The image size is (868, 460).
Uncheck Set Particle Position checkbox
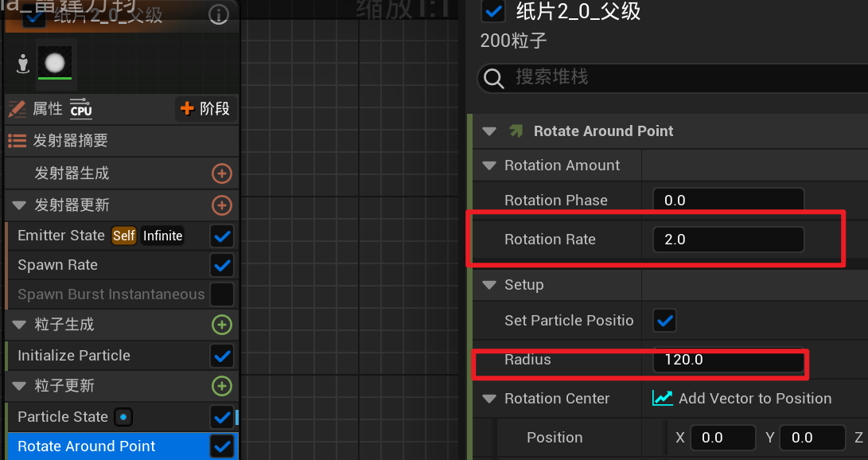[664, 321]
